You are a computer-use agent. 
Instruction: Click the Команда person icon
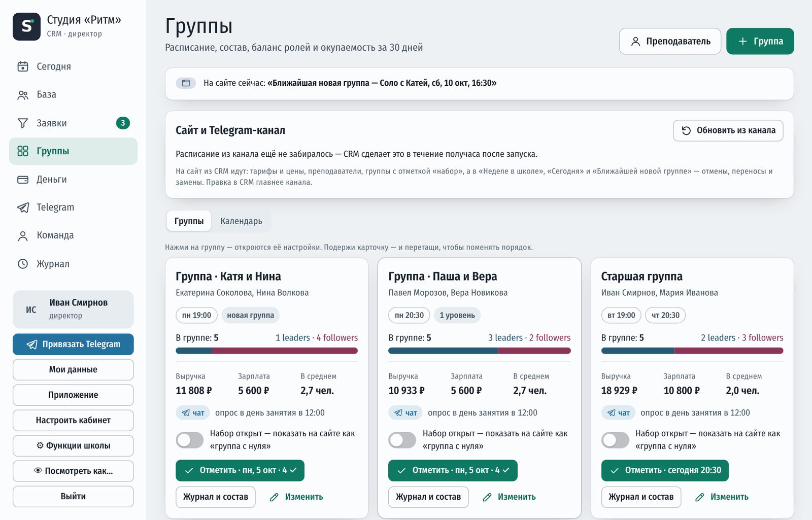(x=23, y=236)
